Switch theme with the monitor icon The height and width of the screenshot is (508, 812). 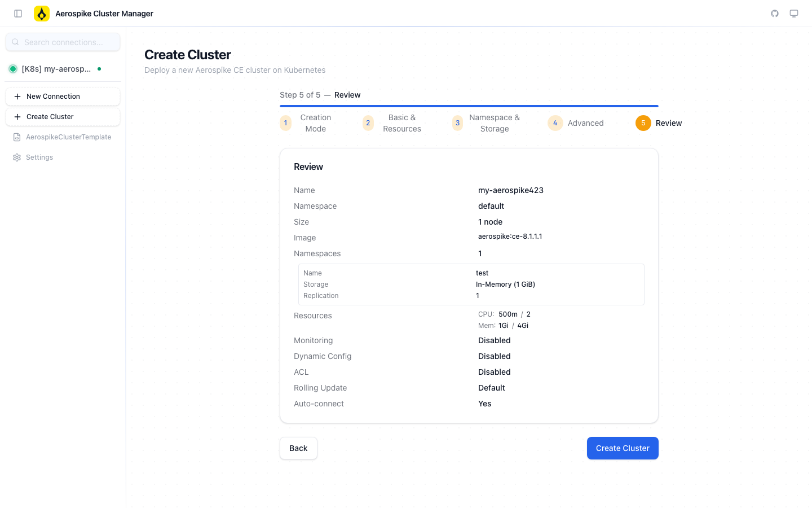794,14
